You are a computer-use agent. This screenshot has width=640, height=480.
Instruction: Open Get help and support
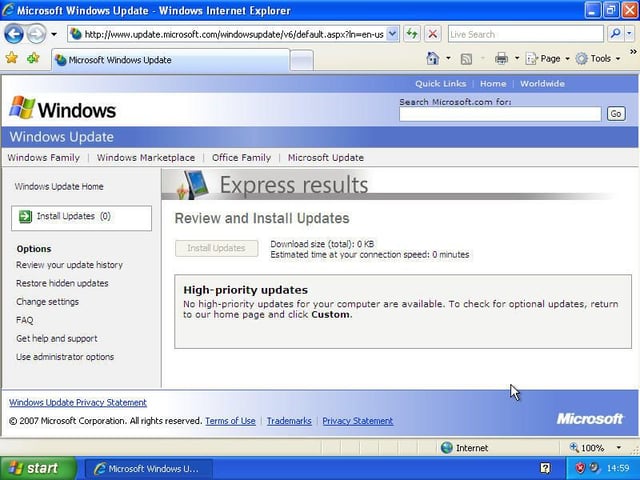[x=57, y=338]
